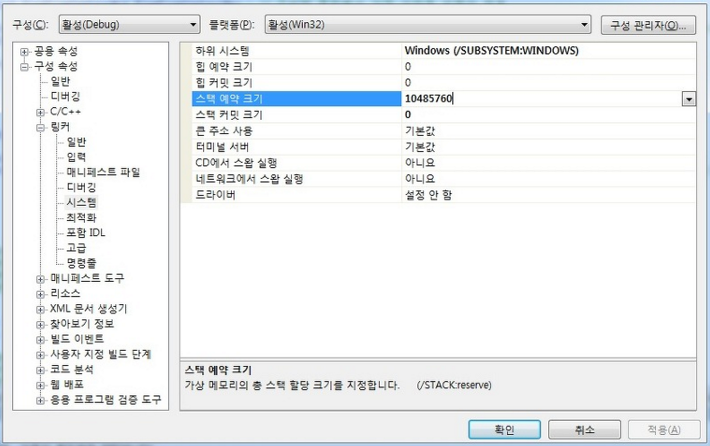The width and height of the screenshot is (710, 446).
Task: Select the 시스템 tree item
Action: pos(82,202)
